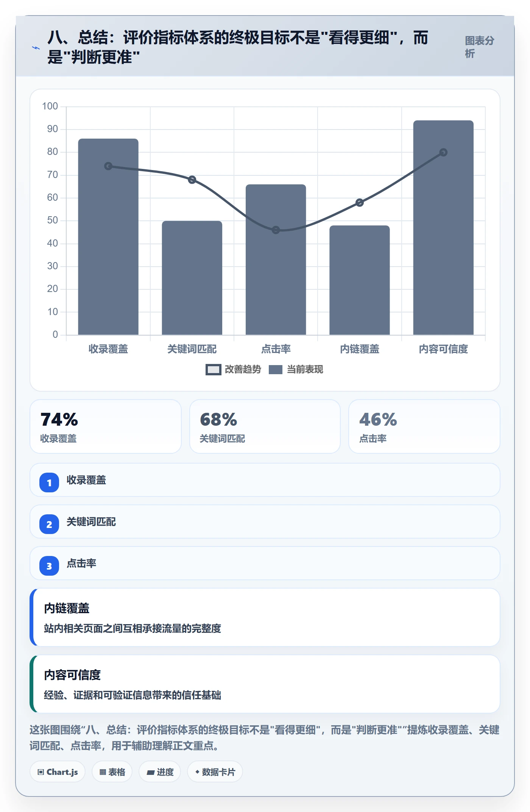Viewport: 530px width, 812px height.
Task: Click the trend line point above 内链覆盖
Action: 360,203
